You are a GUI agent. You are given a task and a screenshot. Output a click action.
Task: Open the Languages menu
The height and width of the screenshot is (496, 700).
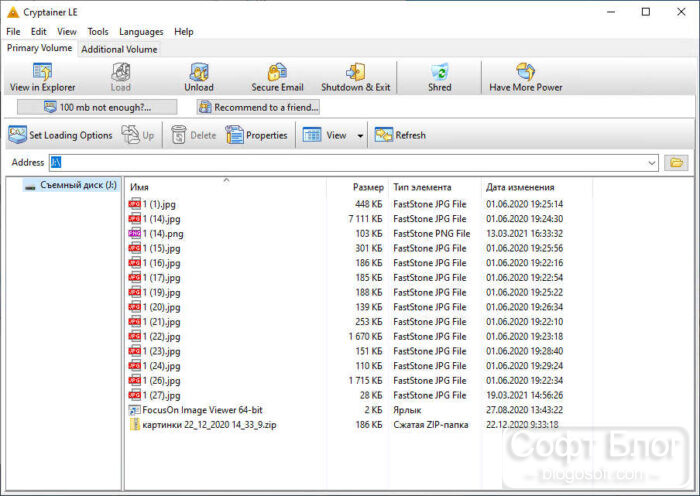(x=141, y=32)
